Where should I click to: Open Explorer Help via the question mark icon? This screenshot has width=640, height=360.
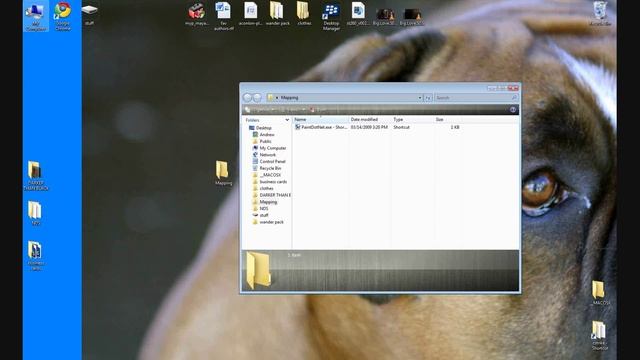click(x=513, y=109)
